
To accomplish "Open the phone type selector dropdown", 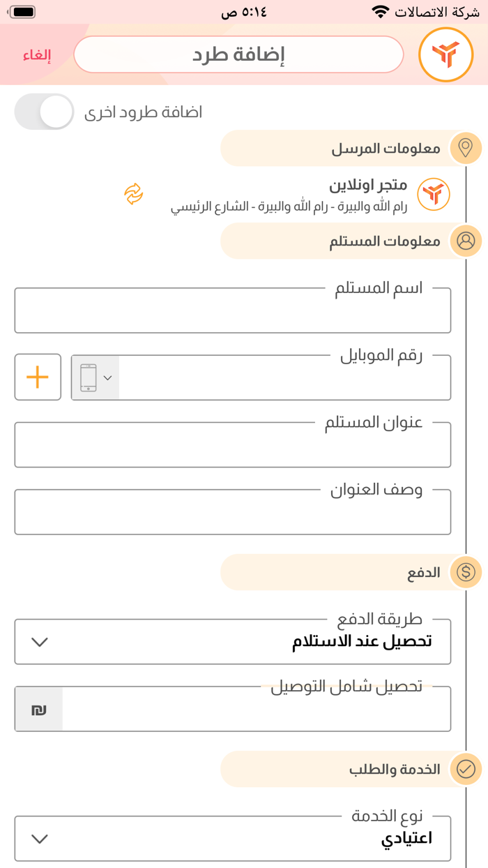I will [x=96, y=377].
